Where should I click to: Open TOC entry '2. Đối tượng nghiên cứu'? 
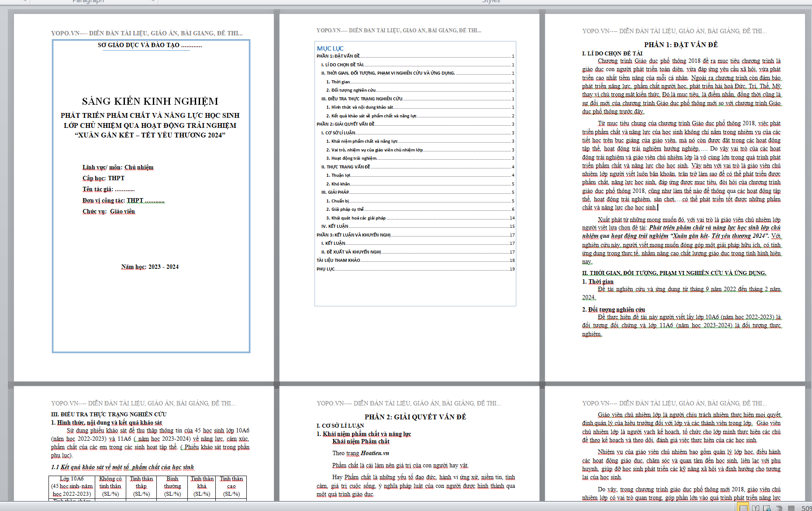[420, 90]
